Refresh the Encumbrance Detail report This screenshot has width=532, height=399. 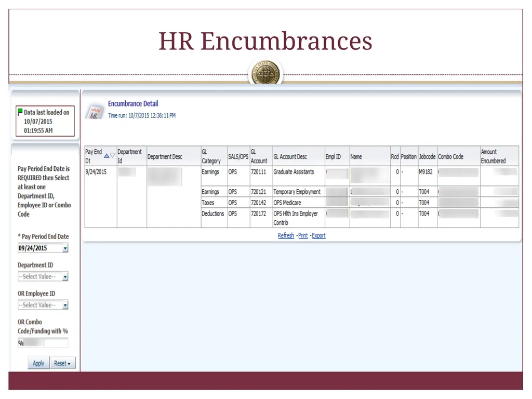286,235
